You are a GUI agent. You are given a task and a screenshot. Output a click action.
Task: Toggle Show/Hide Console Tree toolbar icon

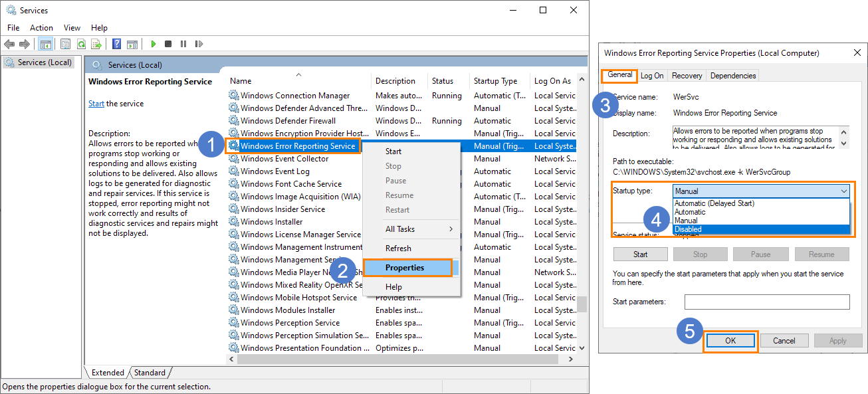(46, 44)
